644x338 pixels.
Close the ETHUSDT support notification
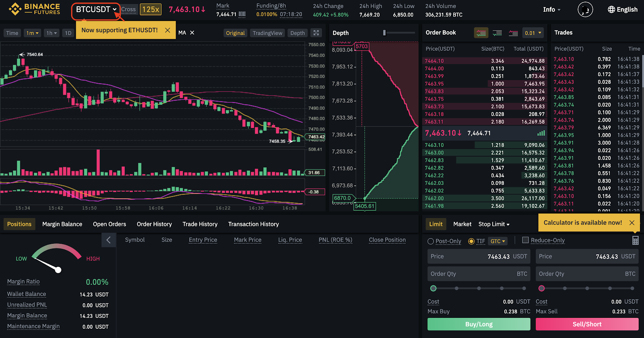tap(167, 30)
